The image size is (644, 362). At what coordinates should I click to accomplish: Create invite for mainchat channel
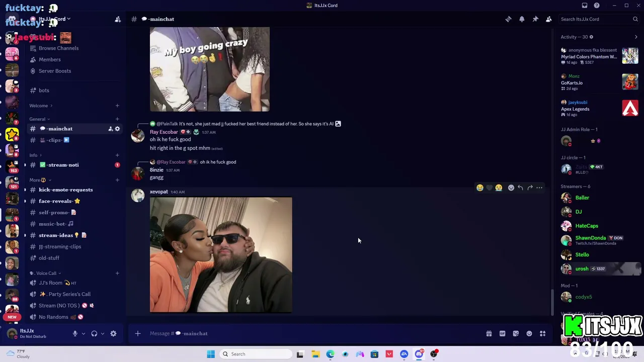pos(110,129)
